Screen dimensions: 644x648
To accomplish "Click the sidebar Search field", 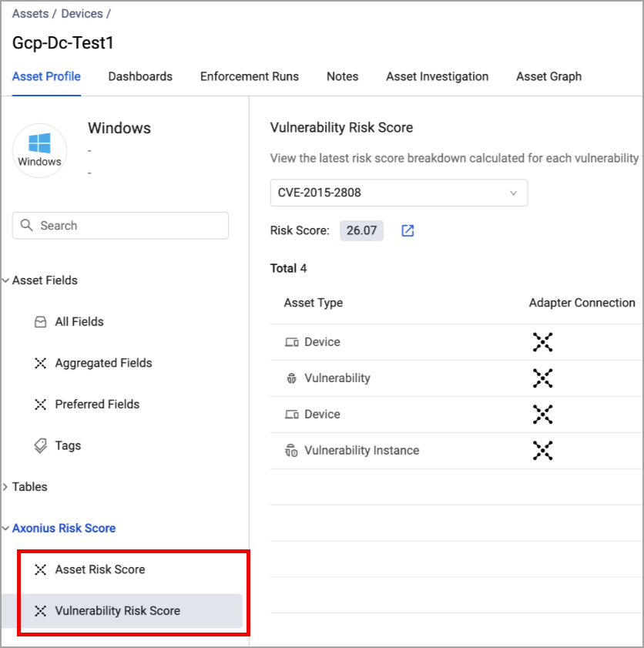I will pos(120,225).
